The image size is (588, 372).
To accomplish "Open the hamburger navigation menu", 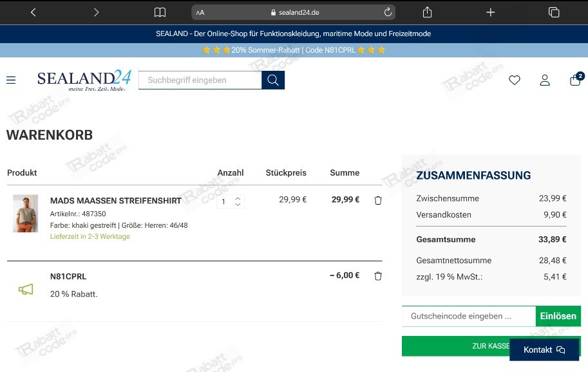I will point(11,80).
